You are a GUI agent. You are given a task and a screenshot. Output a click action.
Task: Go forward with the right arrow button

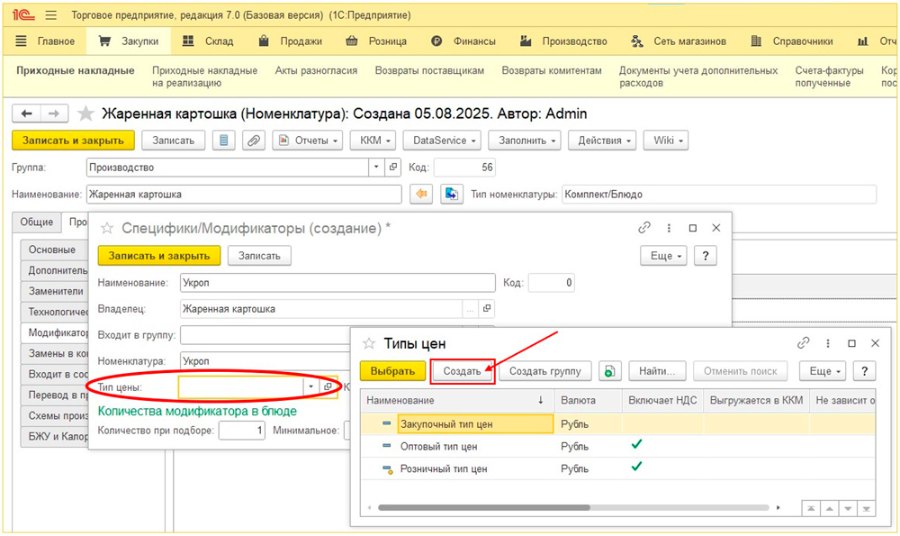pyautogui.click(x=54, y=114)
